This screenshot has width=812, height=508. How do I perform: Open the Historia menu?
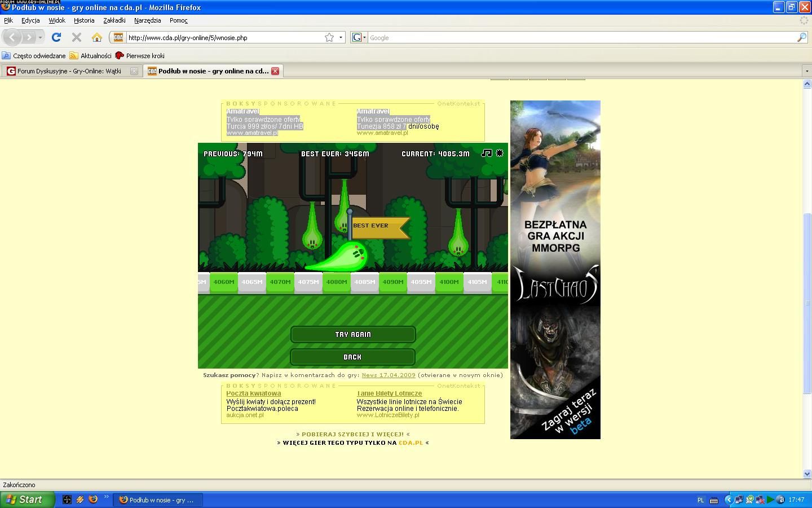(84, 20)
